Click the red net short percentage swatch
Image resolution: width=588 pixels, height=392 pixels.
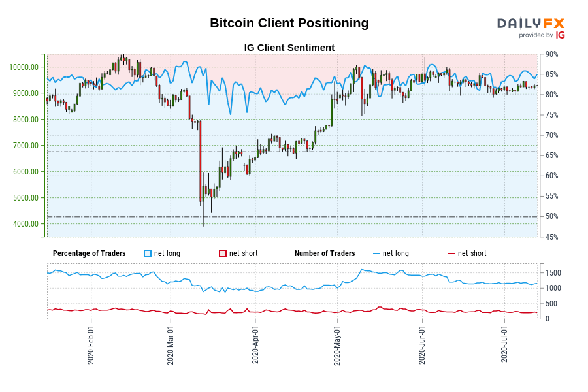pyautogui.click(x=223, y=253)
